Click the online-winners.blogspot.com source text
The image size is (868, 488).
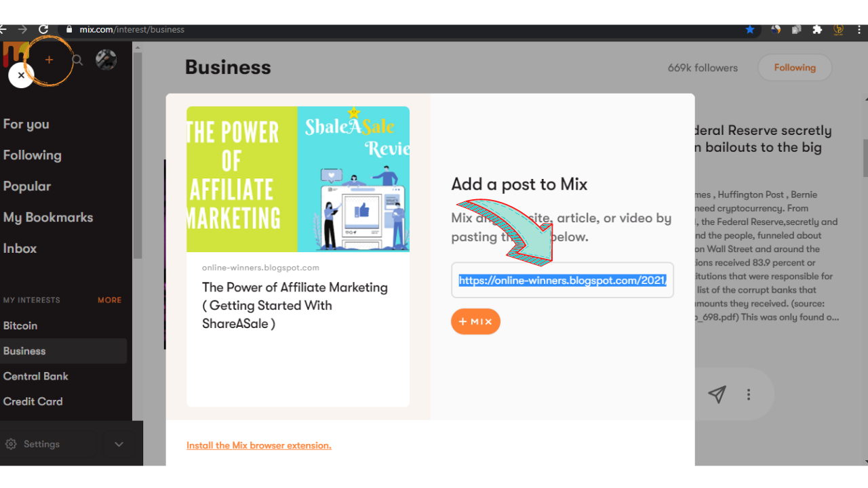coord(260,268)
